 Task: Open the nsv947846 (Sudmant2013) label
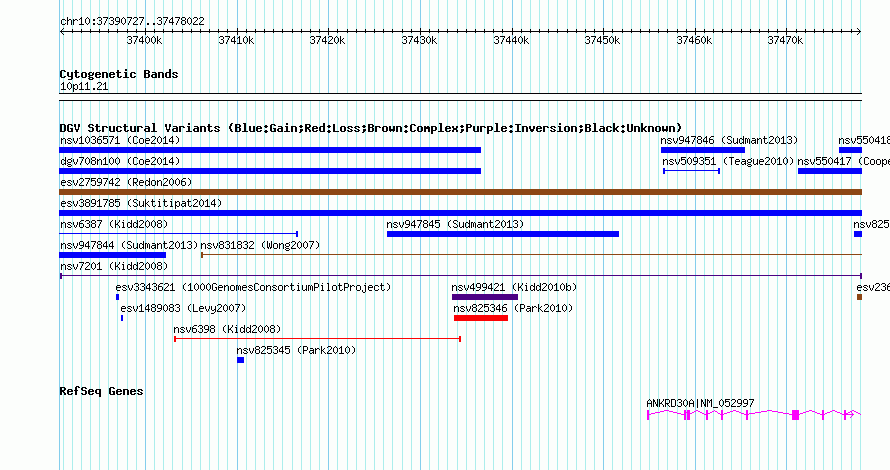(729, 140)
